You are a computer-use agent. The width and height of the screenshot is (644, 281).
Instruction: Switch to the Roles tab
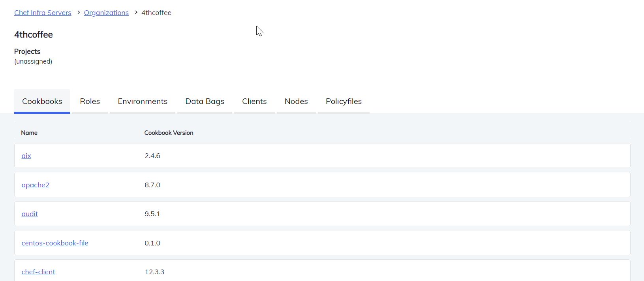coord(90,101)
